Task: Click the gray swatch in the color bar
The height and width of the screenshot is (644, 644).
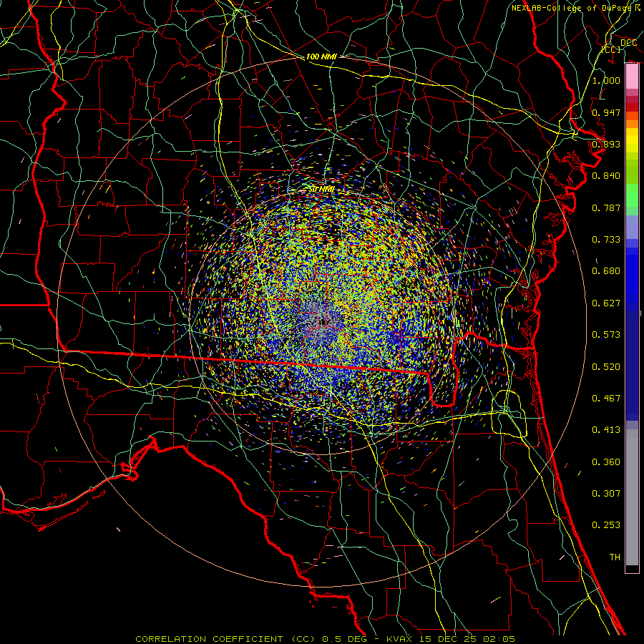Action: click(x=632, y=497)
